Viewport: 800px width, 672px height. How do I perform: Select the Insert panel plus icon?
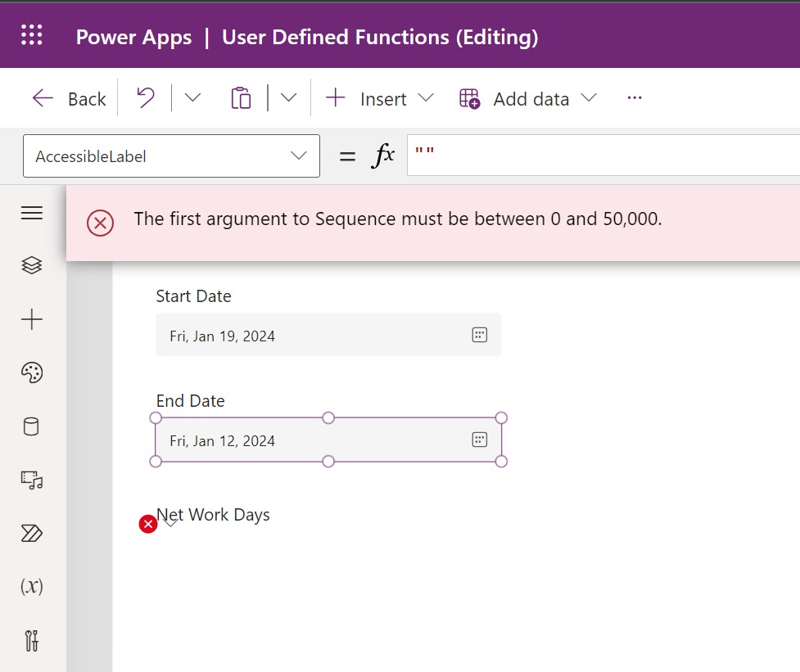click(31, 319)
